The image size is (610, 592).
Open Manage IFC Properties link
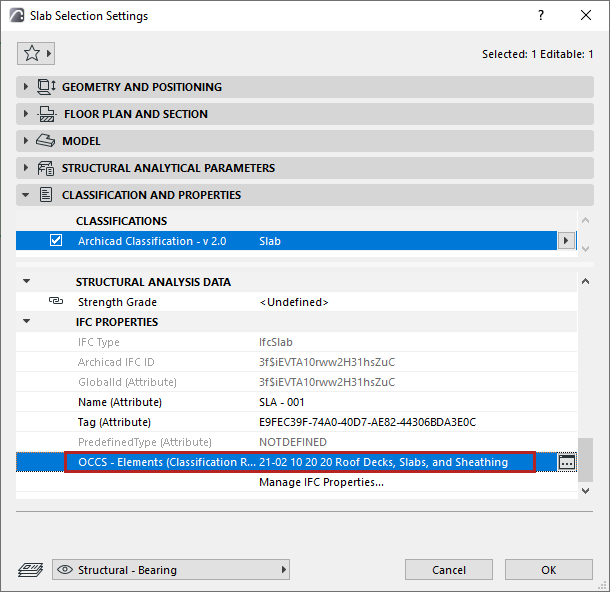[x=321, y=482]
